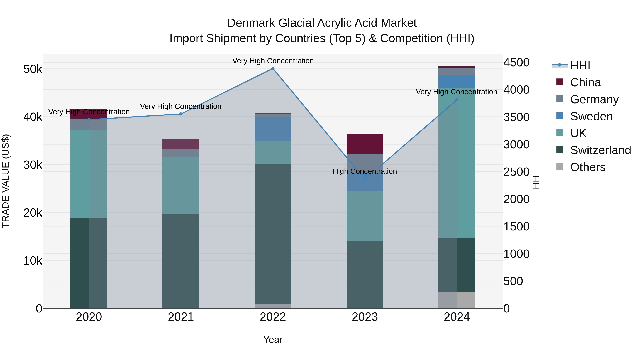Click the 'Year' x-axis title
The height and width of the screenshot is (362, 644).
(x=273, y=340)
